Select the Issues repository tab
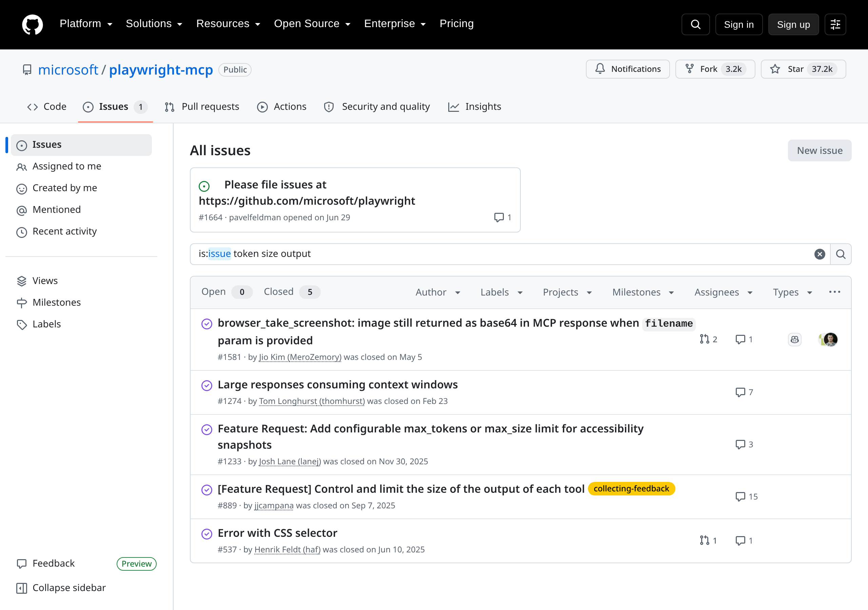The height and width of the screenshot is (610, 868). point(115,106)
